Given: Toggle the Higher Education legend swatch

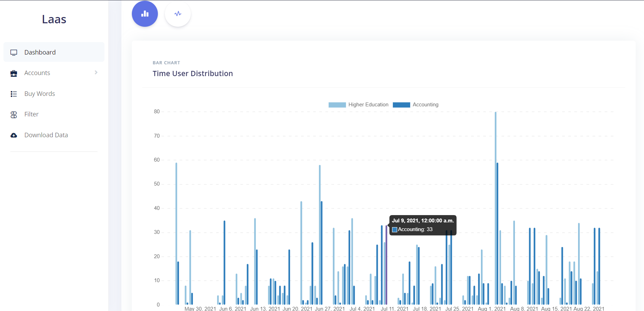Looking at the screenshot, I should coord(337,105).
